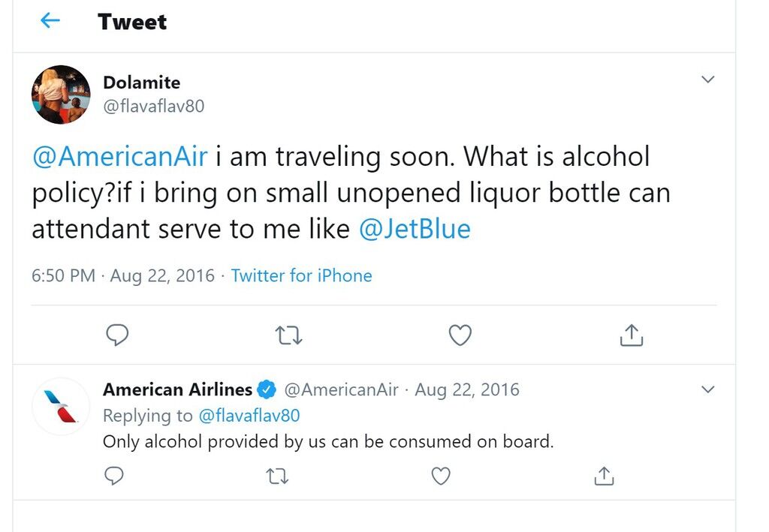769x532 pixels.
Task: Open the Twitter for iPhone source link
Action: point(302,275)
